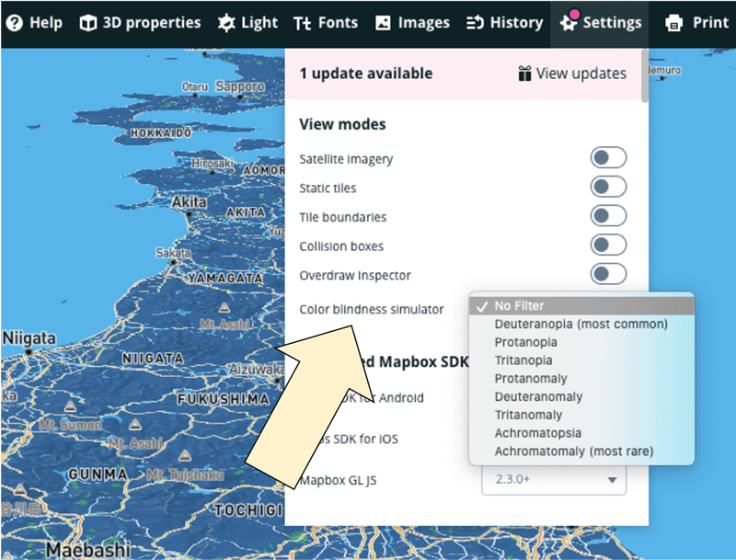Open the Light settings panel
The height and width of the screenshot is (560, 736).
(x=247, y=23)
